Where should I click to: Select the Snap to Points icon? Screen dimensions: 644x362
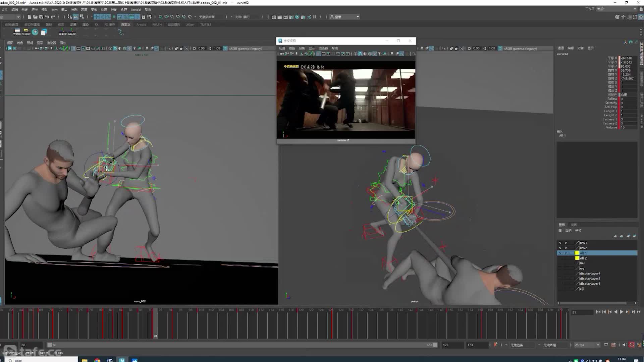(172, 17)
